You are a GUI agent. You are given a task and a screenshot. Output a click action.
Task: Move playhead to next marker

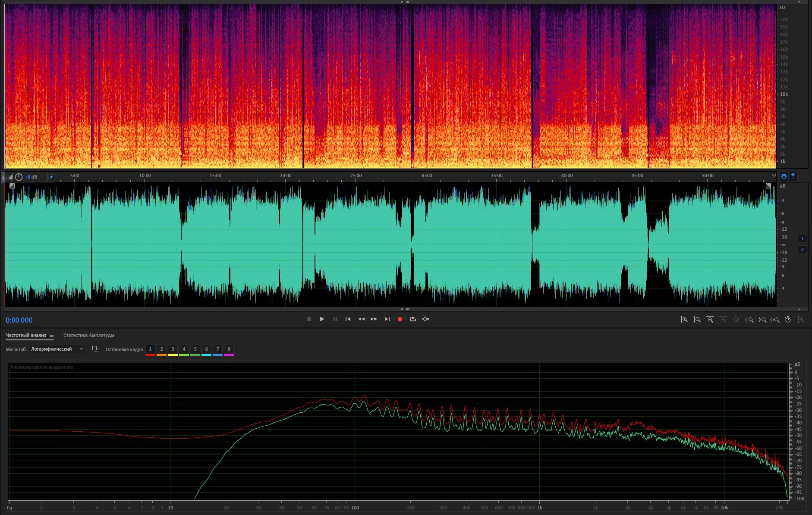(387, 319)
